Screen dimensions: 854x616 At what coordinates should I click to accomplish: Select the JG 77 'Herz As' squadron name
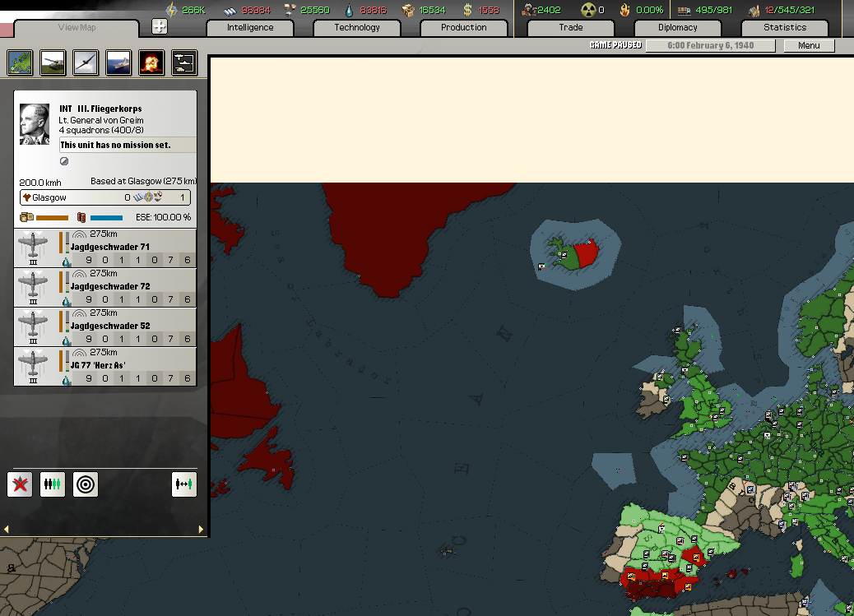tap(98, 365)
